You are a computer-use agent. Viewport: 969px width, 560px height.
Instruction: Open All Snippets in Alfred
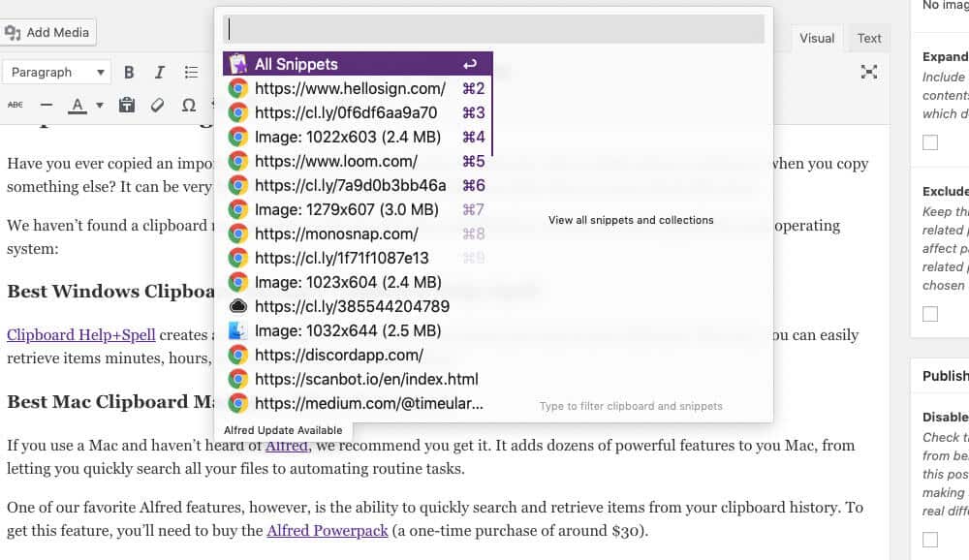pos(358,65)
